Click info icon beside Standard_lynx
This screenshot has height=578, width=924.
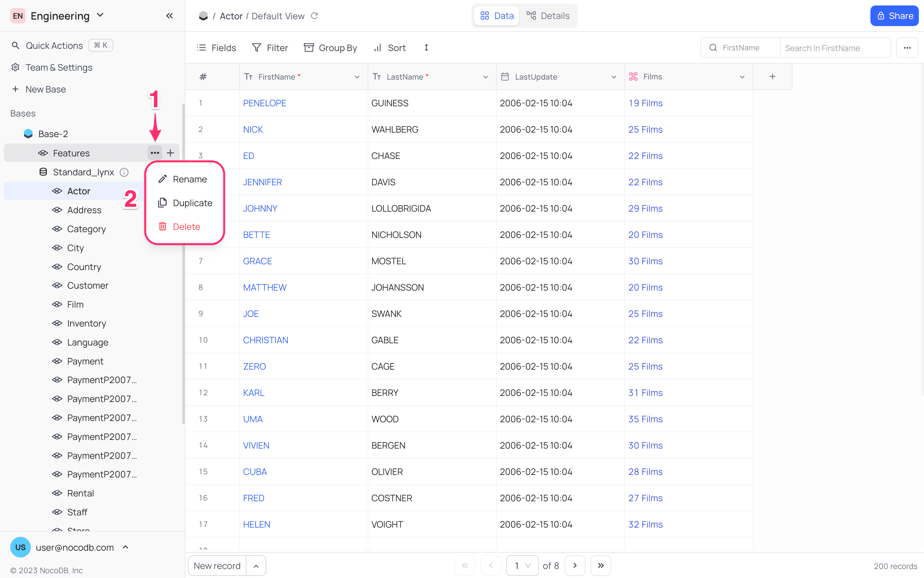coord(124,172)
